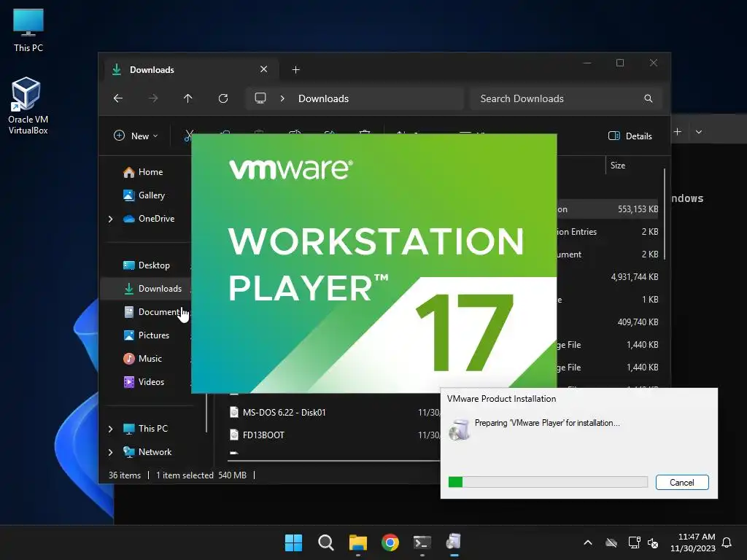Viewport: 747px width, 560px height.
Task: Open Oracle VM VirtualBox desktop shortcut
Action: (x=28, y=106)
